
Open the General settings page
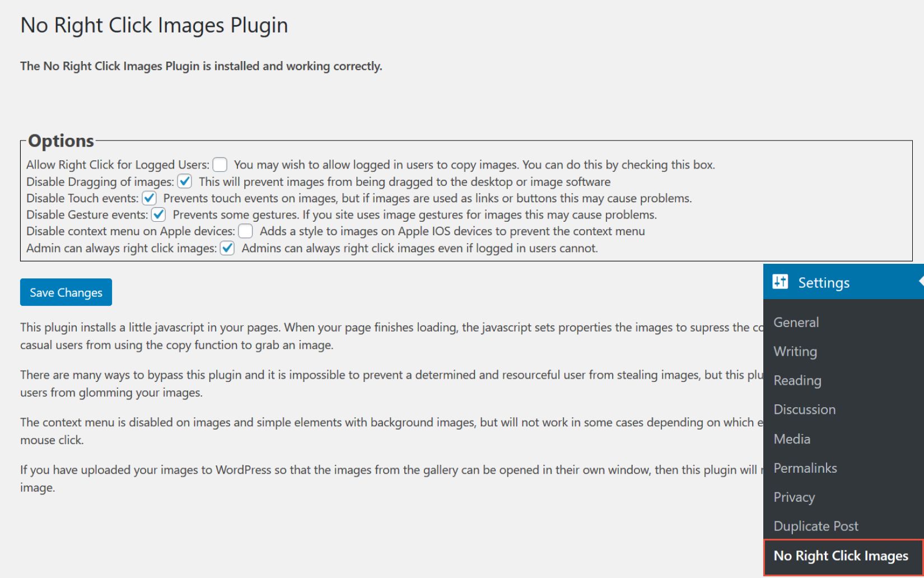pyautogui.click(x=796, y=322)
